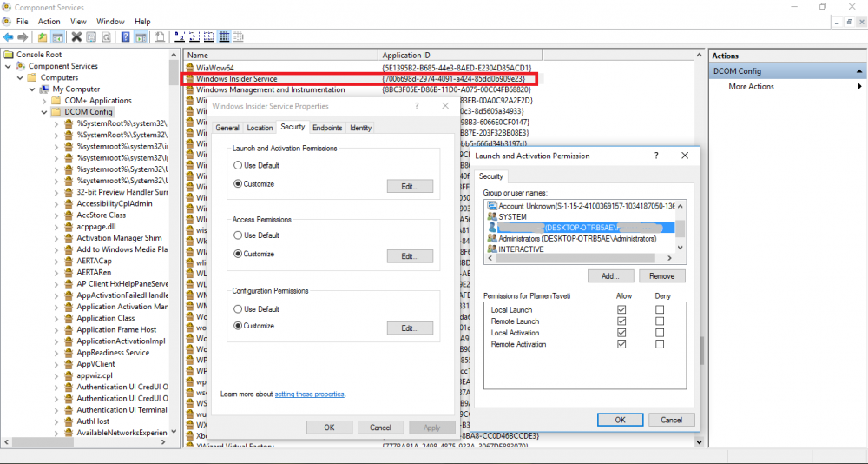
Task: Expand the COM+ Applications node
Action: coord(44,101)
